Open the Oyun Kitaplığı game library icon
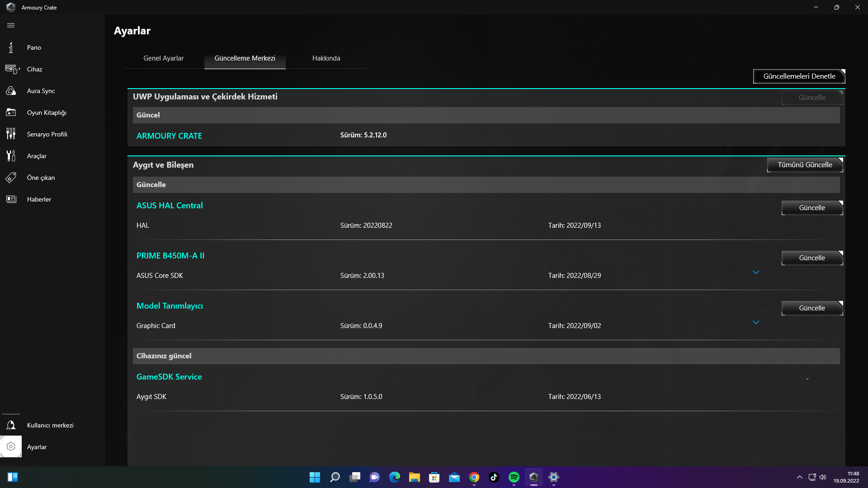The width and height of the screenshot is (868, 488). pos(11,113)
